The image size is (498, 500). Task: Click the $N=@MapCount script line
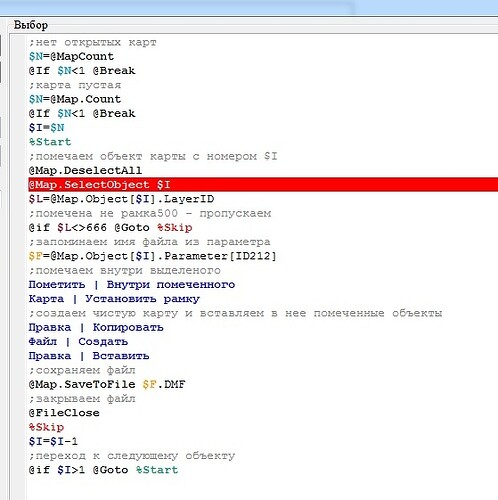click(71, 56)
